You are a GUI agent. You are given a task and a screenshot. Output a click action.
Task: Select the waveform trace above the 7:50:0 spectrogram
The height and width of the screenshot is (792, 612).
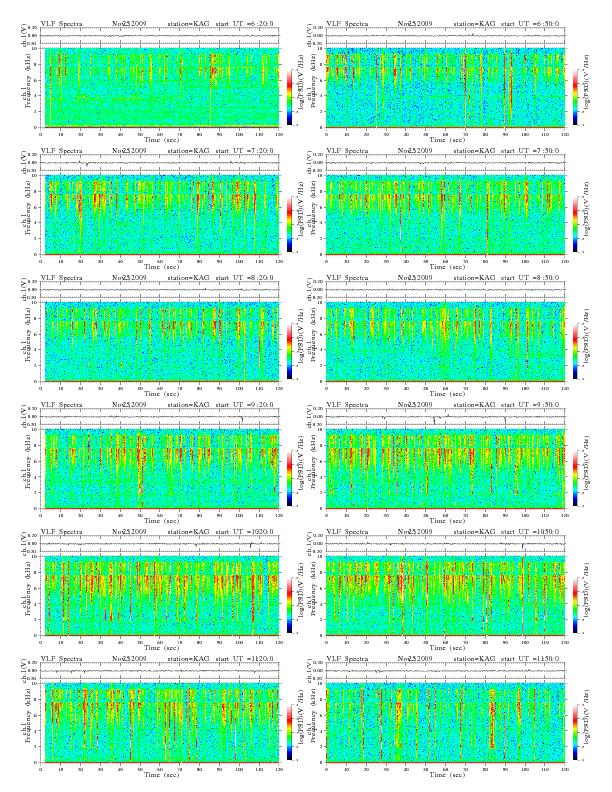(445, 163)
